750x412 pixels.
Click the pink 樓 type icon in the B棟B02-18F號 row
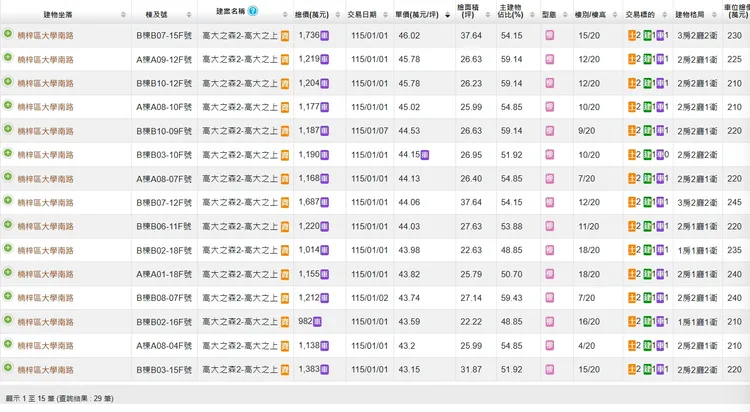550,251
